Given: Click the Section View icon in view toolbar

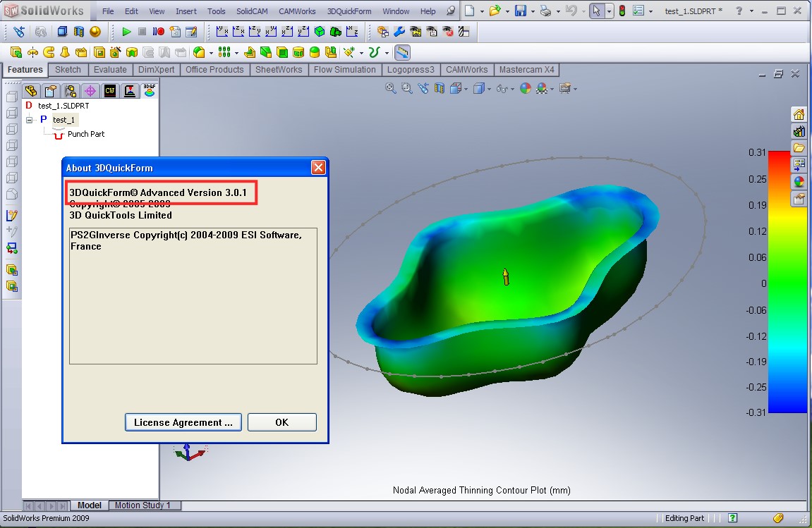Looking at the screenshot, I should coord(439,89).
